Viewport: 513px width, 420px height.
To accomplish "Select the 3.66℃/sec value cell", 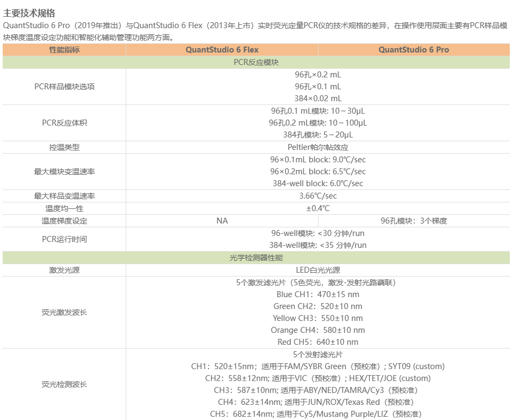I will click(318, 196).
